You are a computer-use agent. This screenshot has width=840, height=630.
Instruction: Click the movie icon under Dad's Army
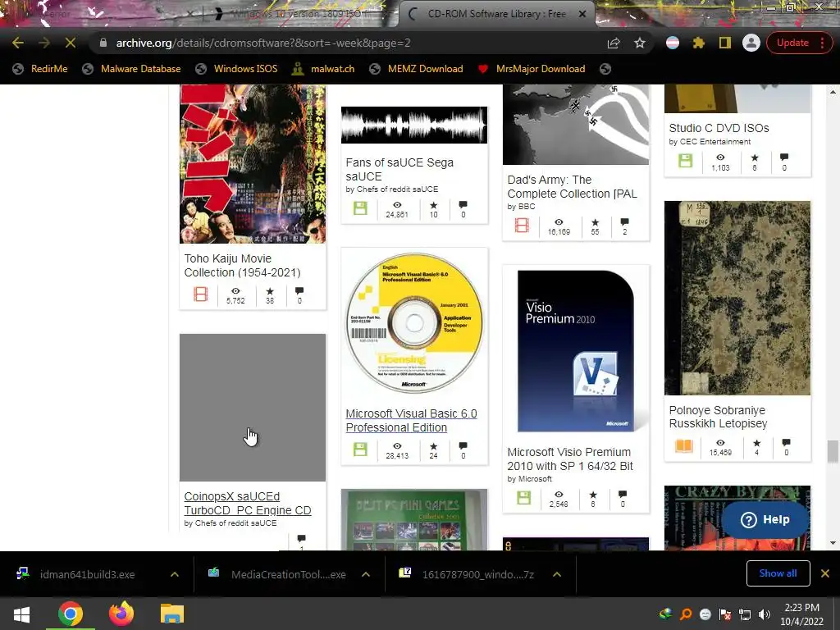click(523, 226)
